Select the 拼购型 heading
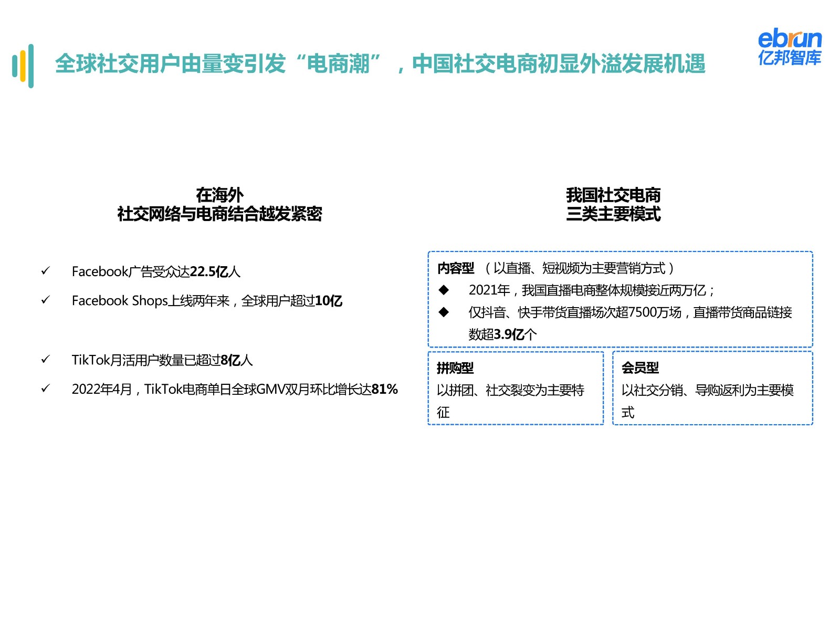This screenshot has width=840, height=630. 455,368
